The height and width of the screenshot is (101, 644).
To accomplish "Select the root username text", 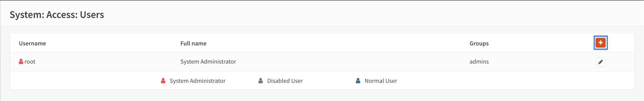I will coord(30,62).
